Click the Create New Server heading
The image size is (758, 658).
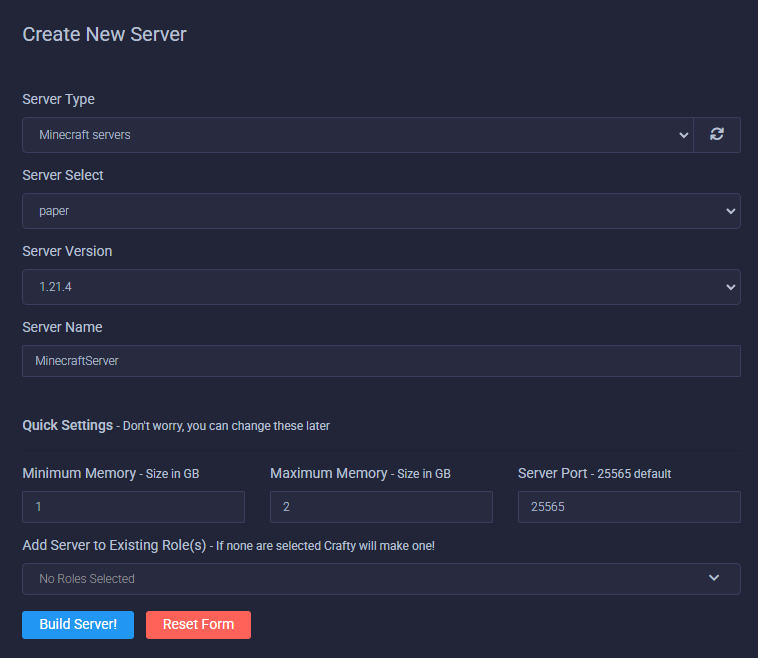click(x=104, y=34)
